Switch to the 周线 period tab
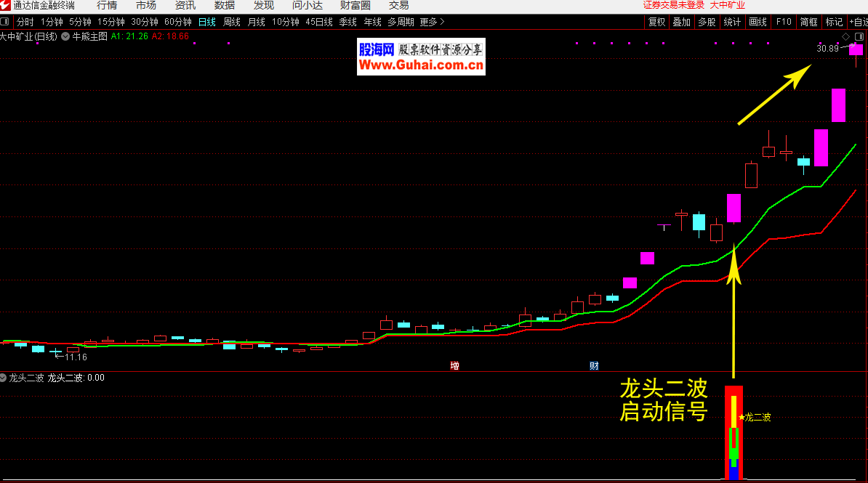This screenshot has width=868, height=483. click(x=231, y=22)
